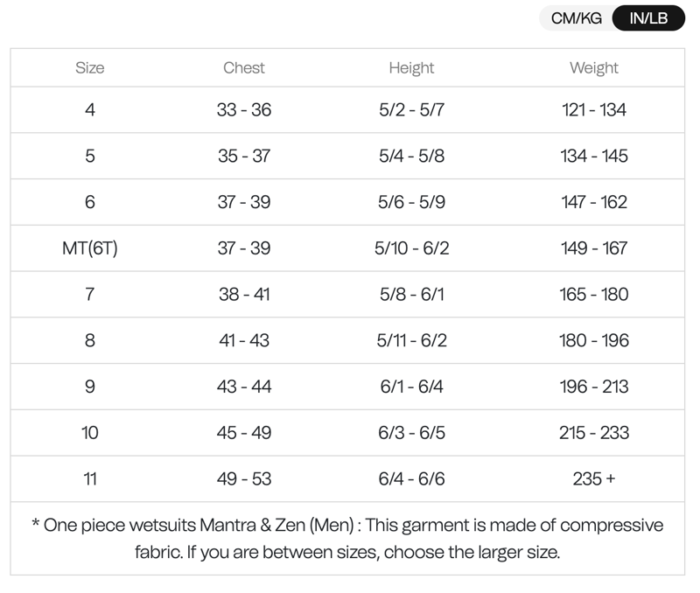
Task: Click the Weight column header
Action: [x=594, y=68]
